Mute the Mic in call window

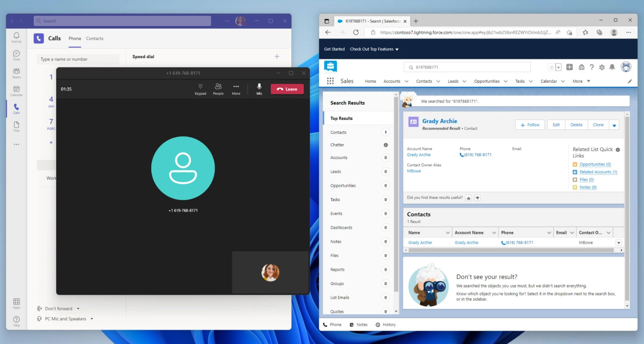click(259, 89)
